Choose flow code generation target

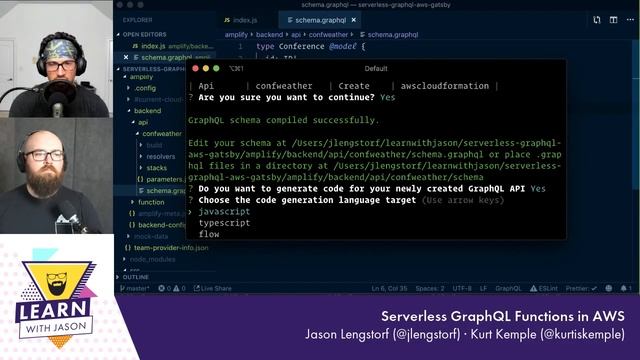[209, 234]
